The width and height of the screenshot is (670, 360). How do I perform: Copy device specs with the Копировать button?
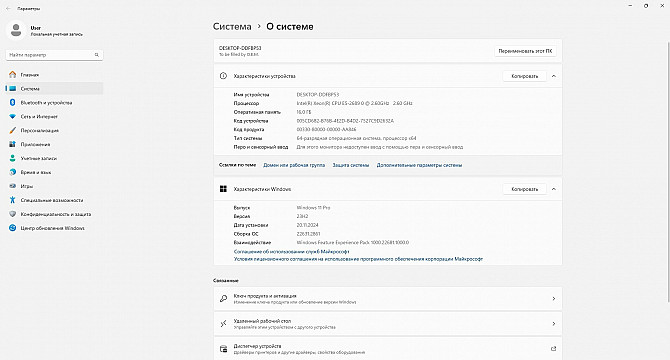pyautogui.click(x=524, y=76)
